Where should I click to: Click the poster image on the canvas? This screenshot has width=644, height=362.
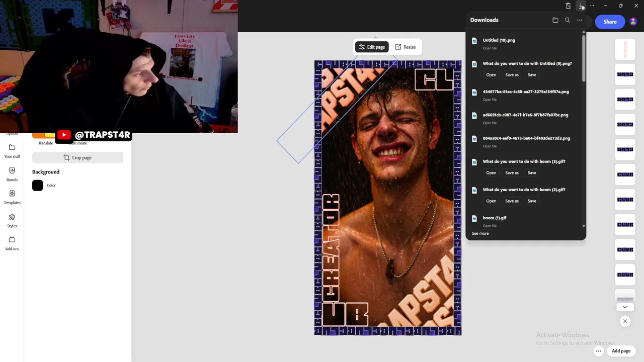click(x=388, y=198)
